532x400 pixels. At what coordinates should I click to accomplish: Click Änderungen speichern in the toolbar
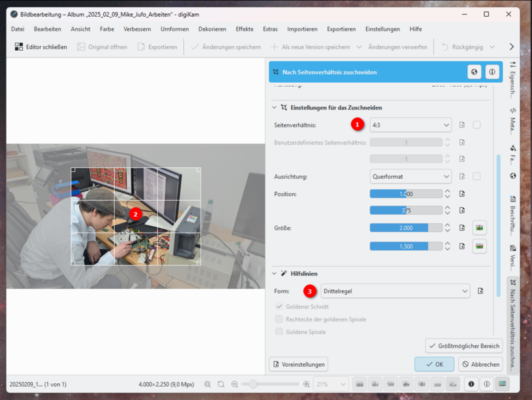coord(226,47)
